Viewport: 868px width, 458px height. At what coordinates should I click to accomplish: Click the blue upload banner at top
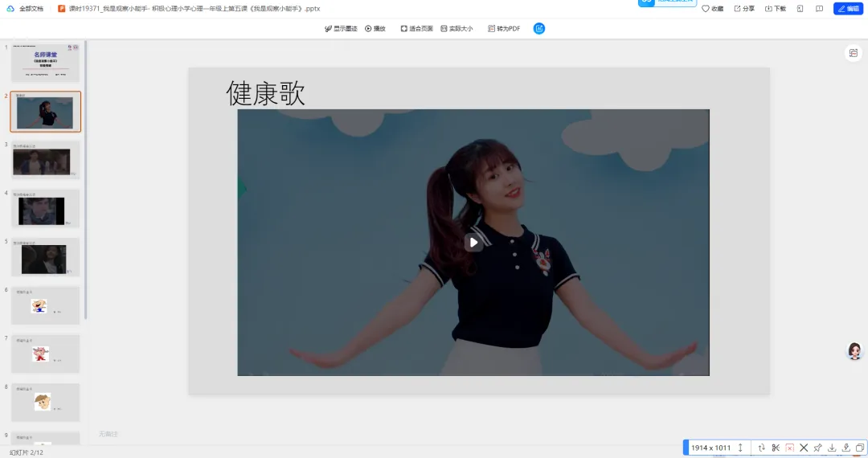coord(667,2)
